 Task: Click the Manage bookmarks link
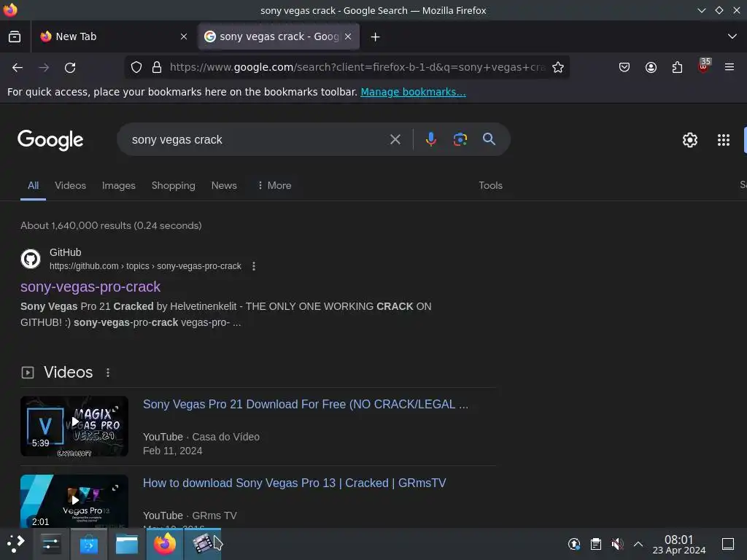tap(413, 92)
